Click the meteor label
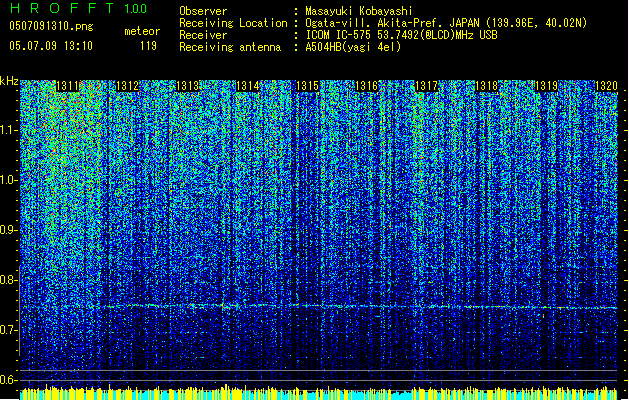The image size is (629, 400). 142,31
